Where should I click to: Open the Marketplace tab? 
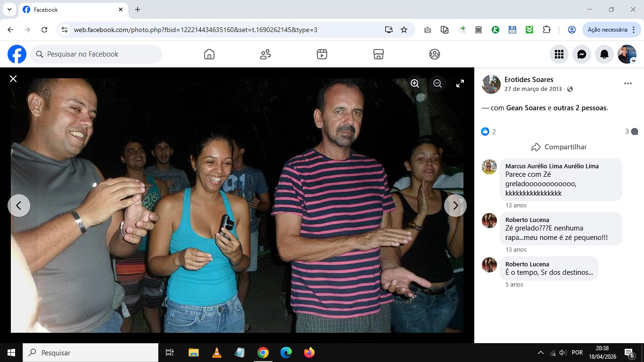[378, 54]
